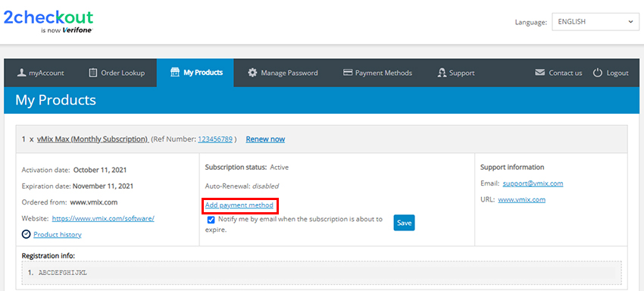
Task: Click the 2checkout Verifone logo
Action: click(48, 21)
